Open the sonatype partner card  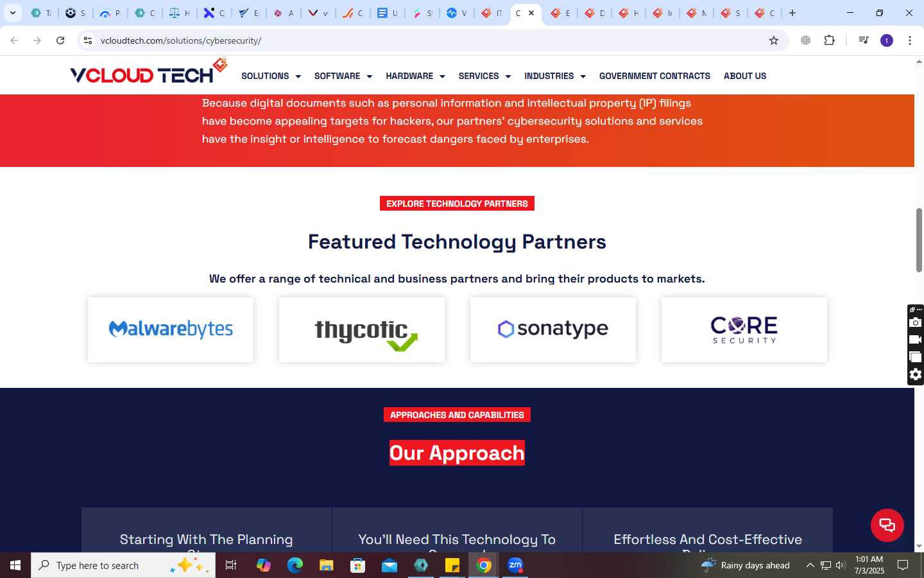553,329
